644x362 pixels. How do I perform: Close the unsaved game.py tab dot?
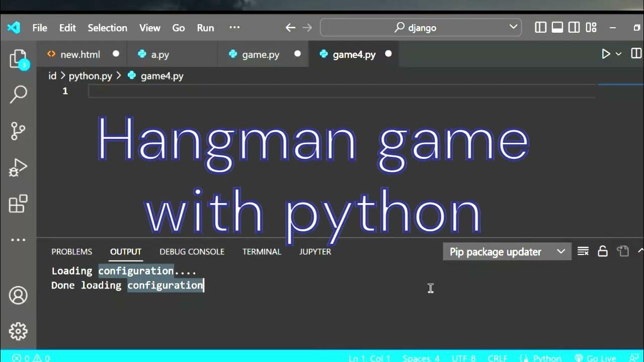tap(297, 54)
